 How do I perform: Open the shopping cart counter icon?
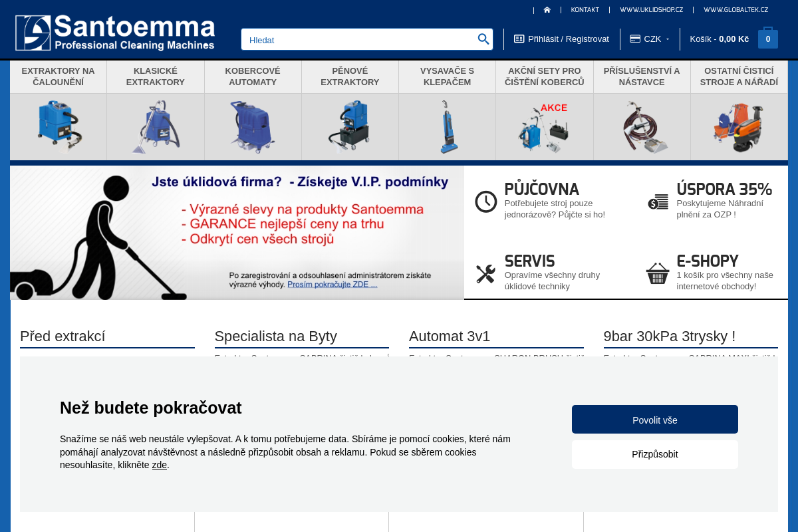[x=767, y=39]
